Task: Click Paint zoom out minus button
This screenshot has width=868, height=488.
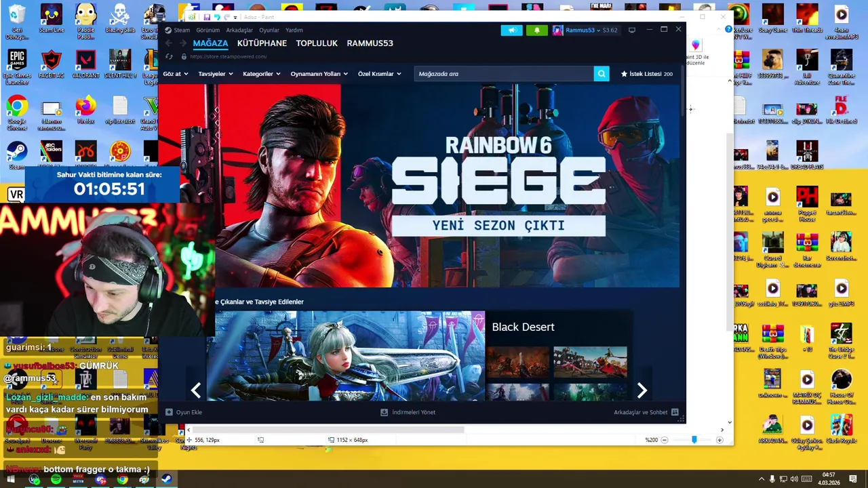Action: (x=664, y=440)
